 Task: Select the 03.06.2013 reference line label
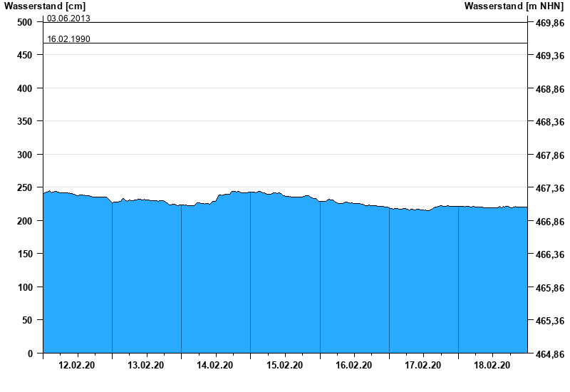(68, 19)
